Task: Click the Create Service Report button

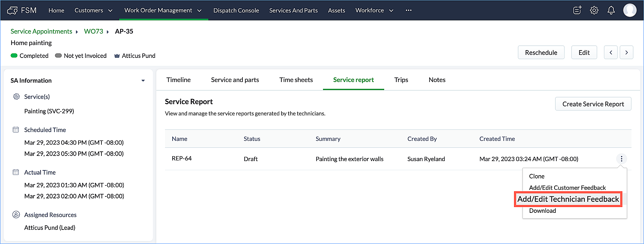Action: click(x=593, y=104)
